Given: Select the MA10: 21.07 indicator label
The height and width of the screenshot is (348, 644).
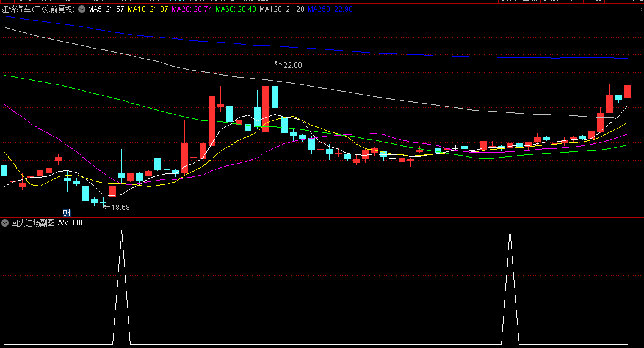Looking at the screenshot, I should pyautogui.click(x=148, y=9).
